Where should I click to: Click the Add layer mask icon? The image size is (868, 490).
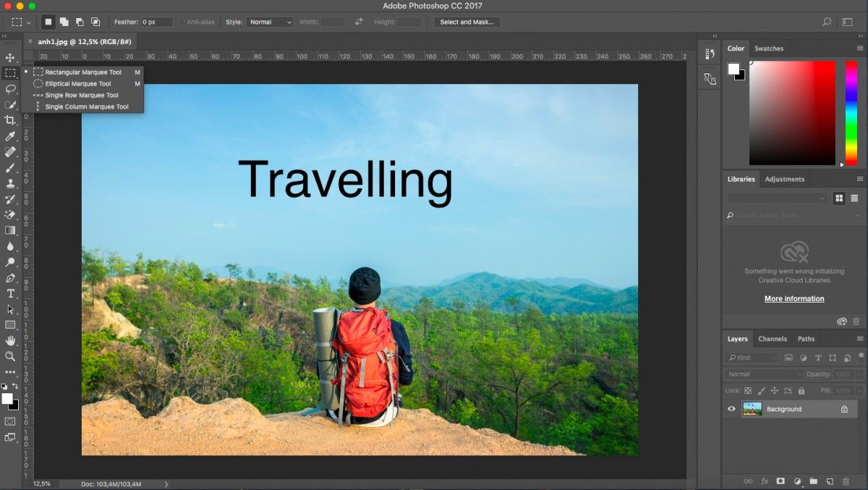[780, 481]
